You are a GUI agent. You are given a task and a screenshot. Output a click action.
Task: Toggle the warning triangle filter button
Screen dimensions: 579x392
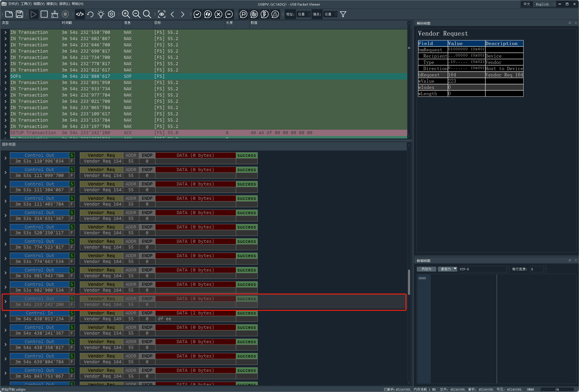(x=275, y=14)
